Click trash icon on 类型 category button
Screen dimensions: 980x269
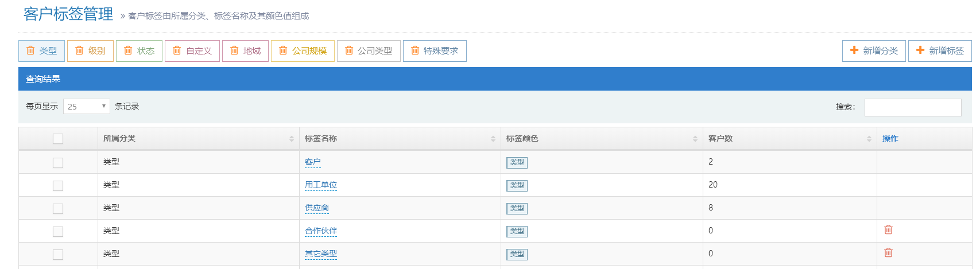click(x=30, y=50)
